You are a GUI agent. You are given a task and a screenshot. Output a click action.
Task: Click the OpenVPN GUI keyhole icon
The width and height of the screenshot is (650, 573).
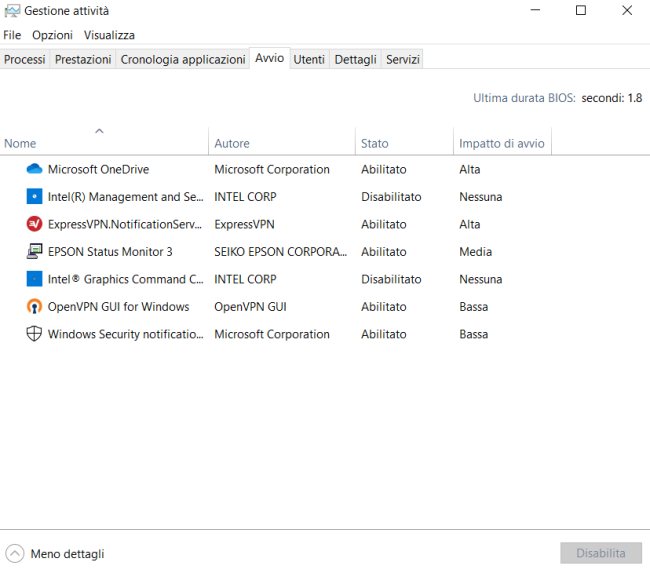pyautogui.click(x=34, y=306)
